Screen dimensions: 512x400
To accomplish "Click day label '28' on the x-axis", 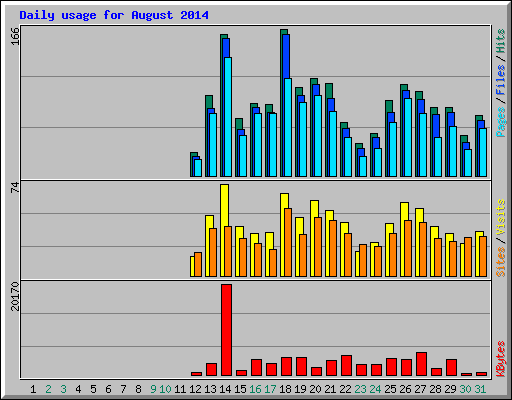I will (x=435, y=389).
